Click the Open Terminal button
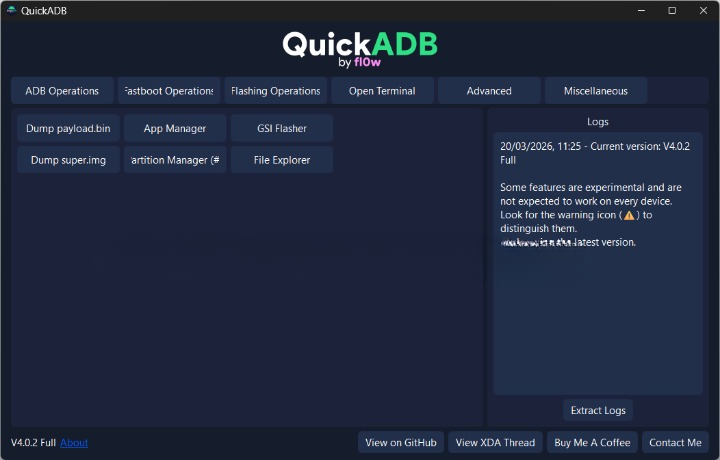This screenshot has height=460, width=720. [x=382, y=91]
